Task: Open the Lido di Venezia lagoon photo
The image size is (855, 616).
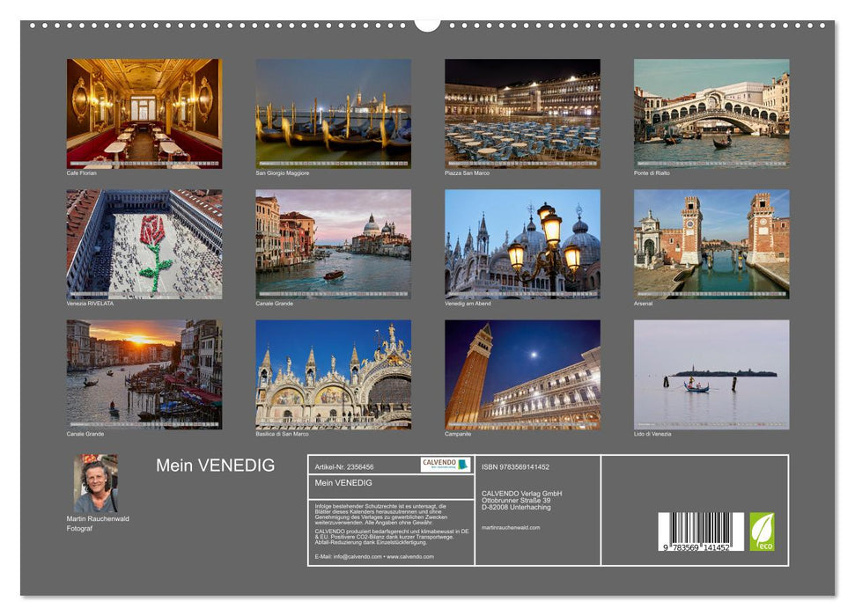Action: pos(711,375)
